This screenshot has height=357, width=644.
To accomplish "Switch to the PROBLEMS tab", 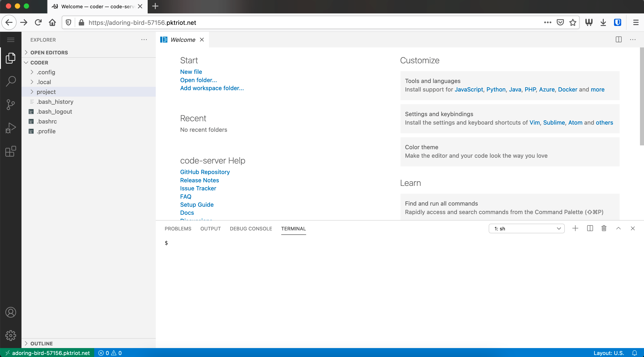I will tap(178, 229).
